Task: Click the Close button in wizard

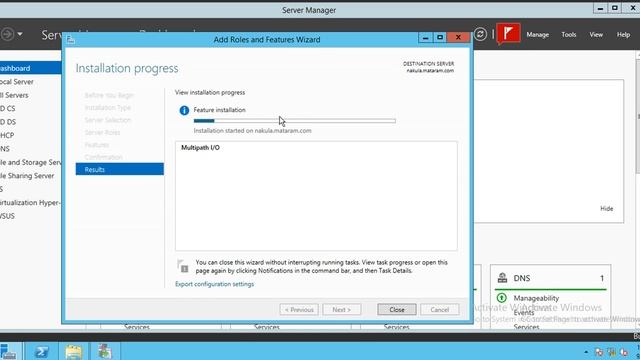Action: (397, 310)
